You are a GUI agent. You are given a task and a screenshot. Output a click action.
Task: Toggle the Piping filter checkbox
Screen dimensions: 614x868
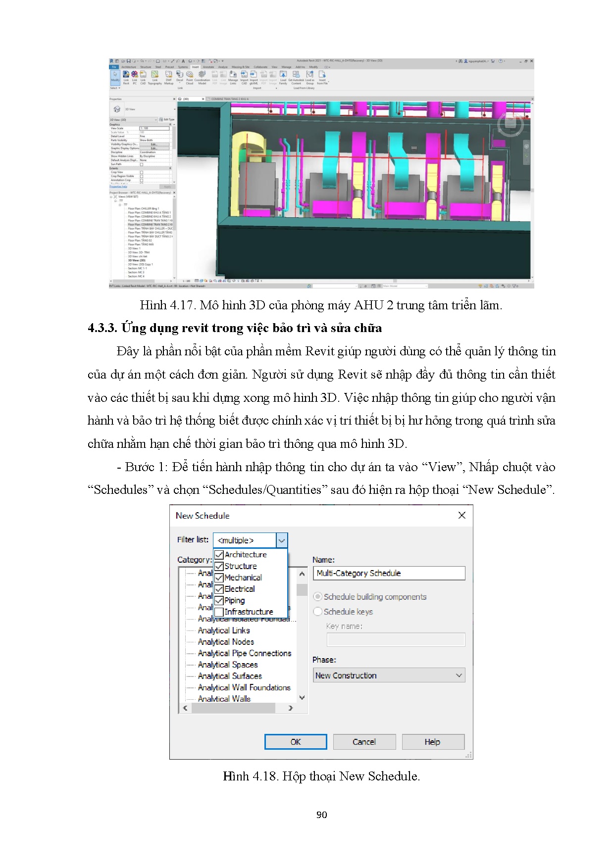(219, 601)
